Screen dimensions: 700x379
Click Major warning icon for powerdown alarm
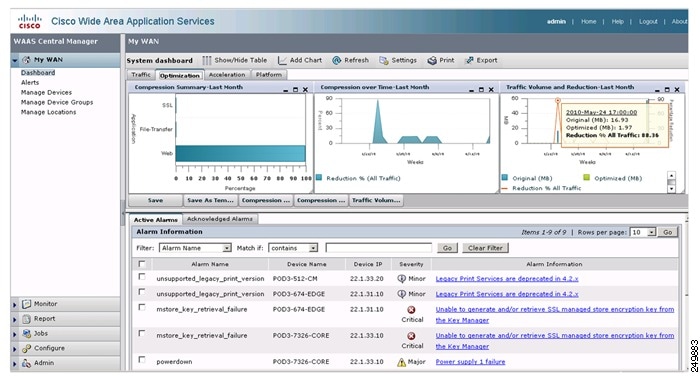(401, 362)
